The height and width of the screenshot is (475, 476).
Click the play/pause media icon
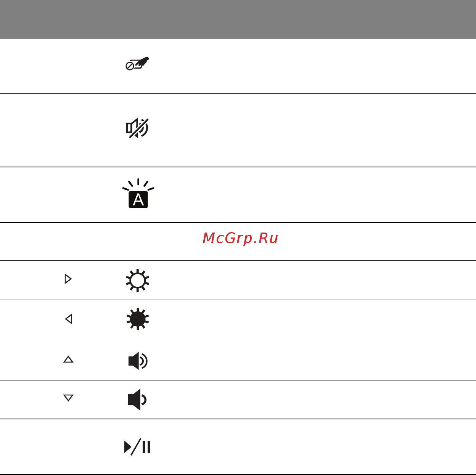click(x=138, y=447)
